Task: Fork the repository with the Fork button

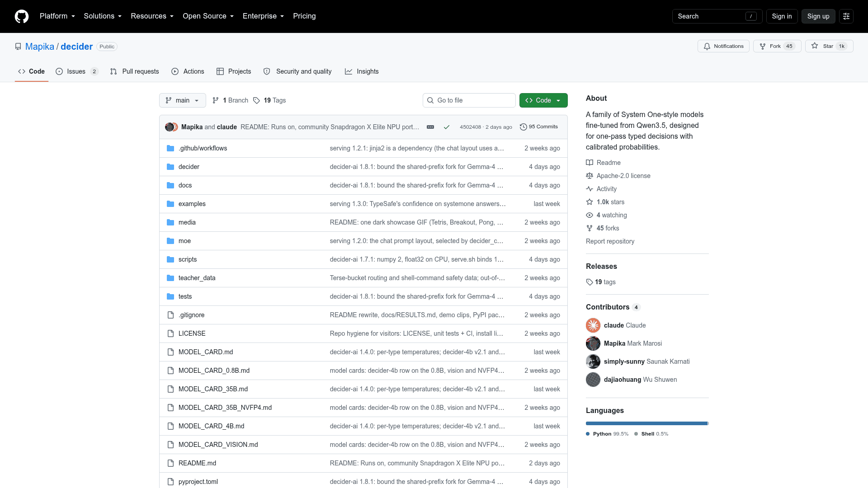Action: [x=777, y=46]
